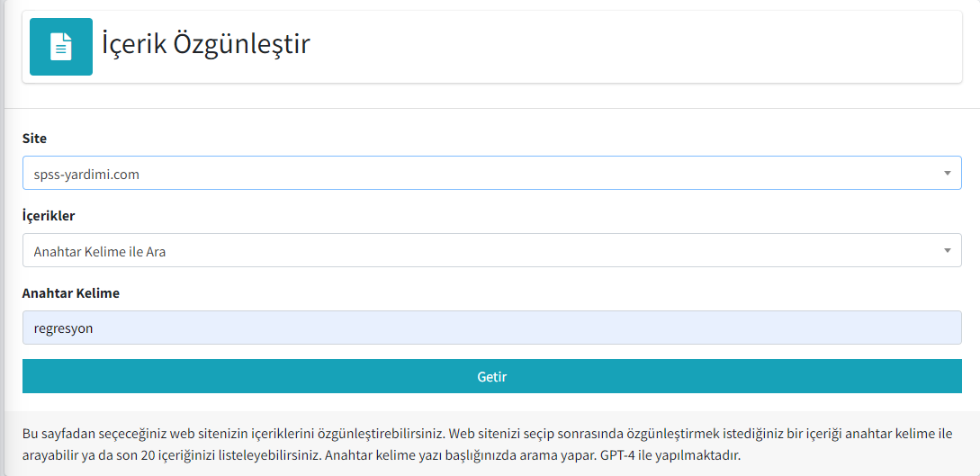Screen dimensions: 980x476
Task: Click the Getir button
Action: [492, 377]
